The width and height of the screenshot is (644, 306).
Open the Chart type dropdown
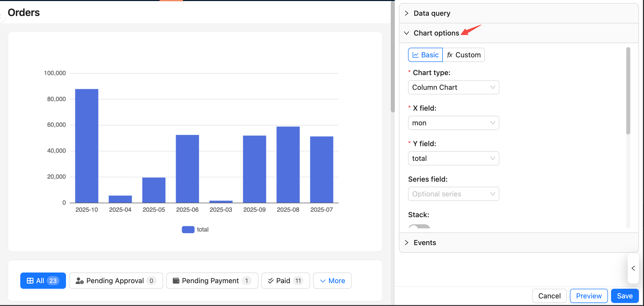(x=453, y=87)
